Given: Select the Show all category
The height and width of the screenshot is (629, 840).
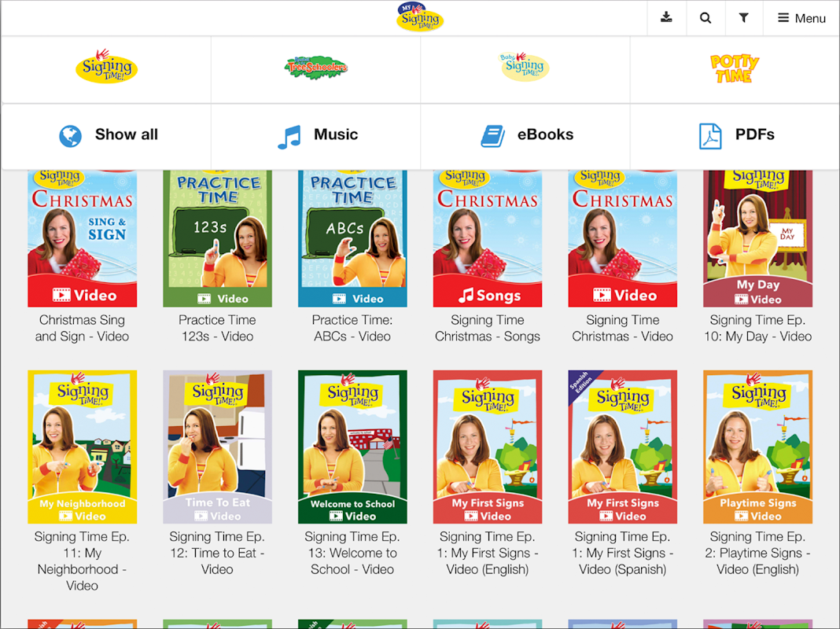Looking at the screenshot, I should coord(107,136).
